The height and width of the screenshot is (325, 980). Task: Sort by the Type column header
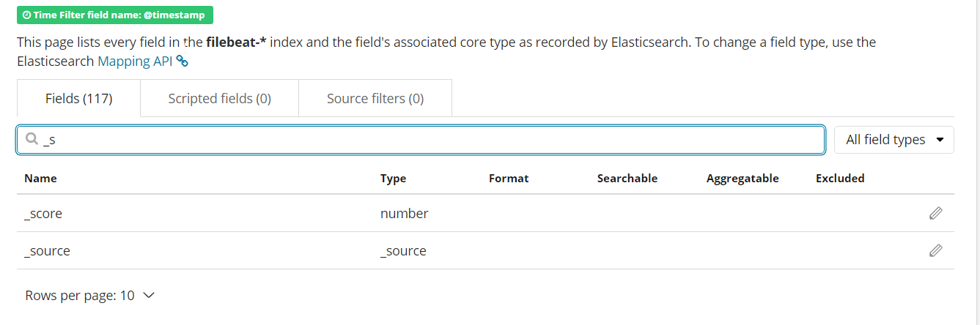[393, 178]
